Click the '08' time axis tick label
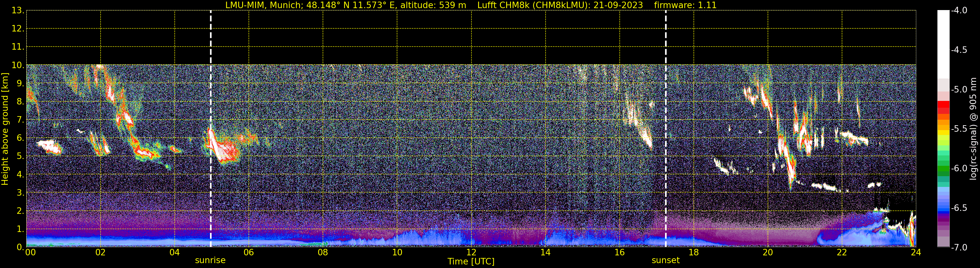This screenshot has height=268, width=980. tap(323, 253)
